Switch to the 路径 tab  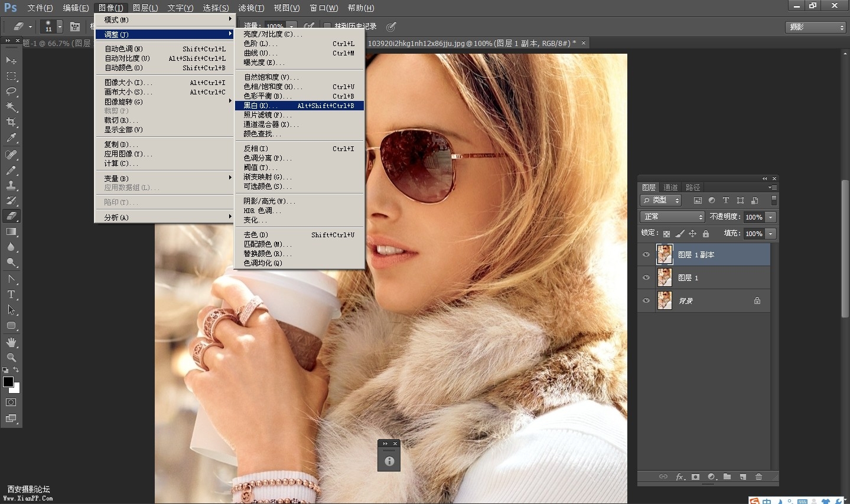(693, 187)
